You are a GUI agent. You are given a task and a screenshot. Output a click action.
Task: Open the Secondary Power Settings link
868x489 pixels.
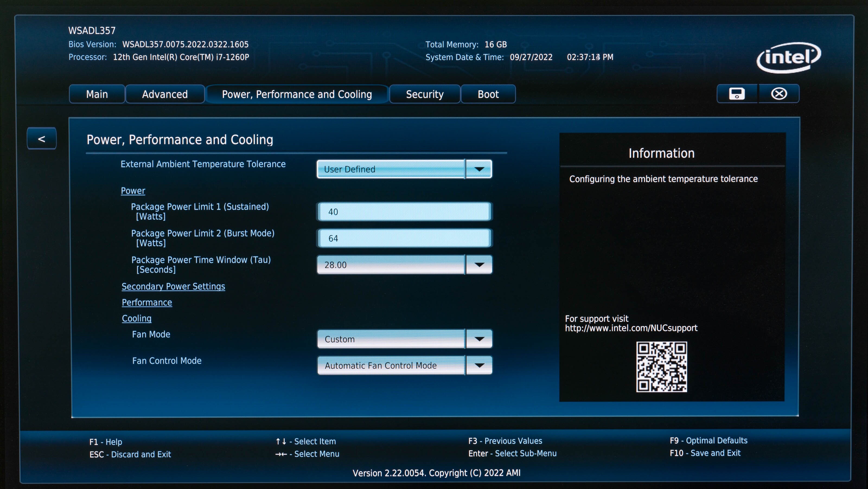(x=173, y=286)
